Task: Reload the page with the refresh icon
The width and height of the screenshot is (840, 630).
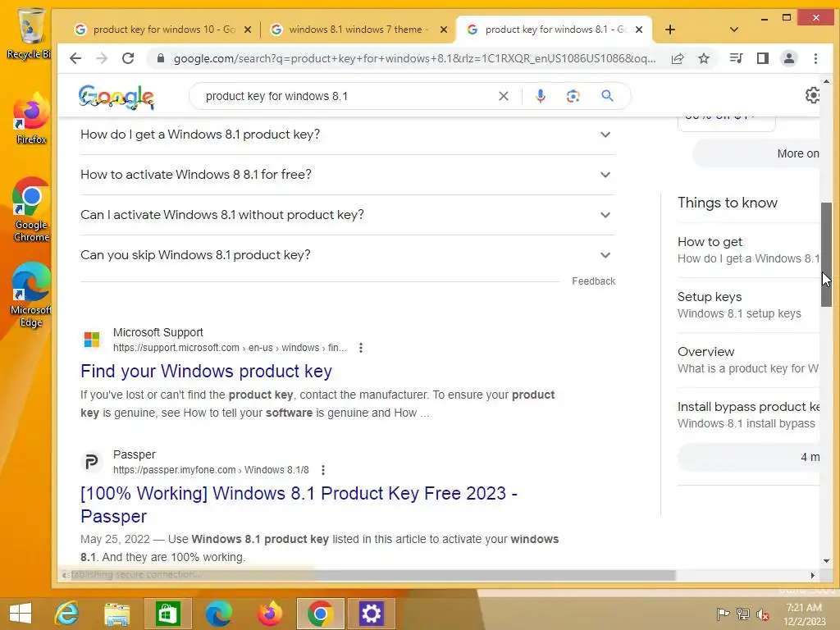Action: 127,58
